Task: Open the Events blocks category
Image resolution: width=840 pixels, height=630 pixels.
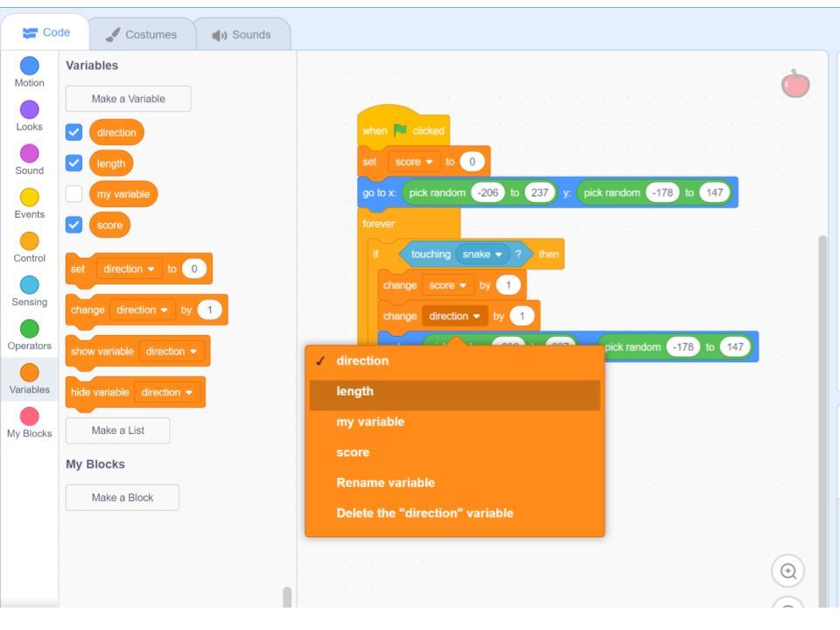Action: [x=30, y=204]
